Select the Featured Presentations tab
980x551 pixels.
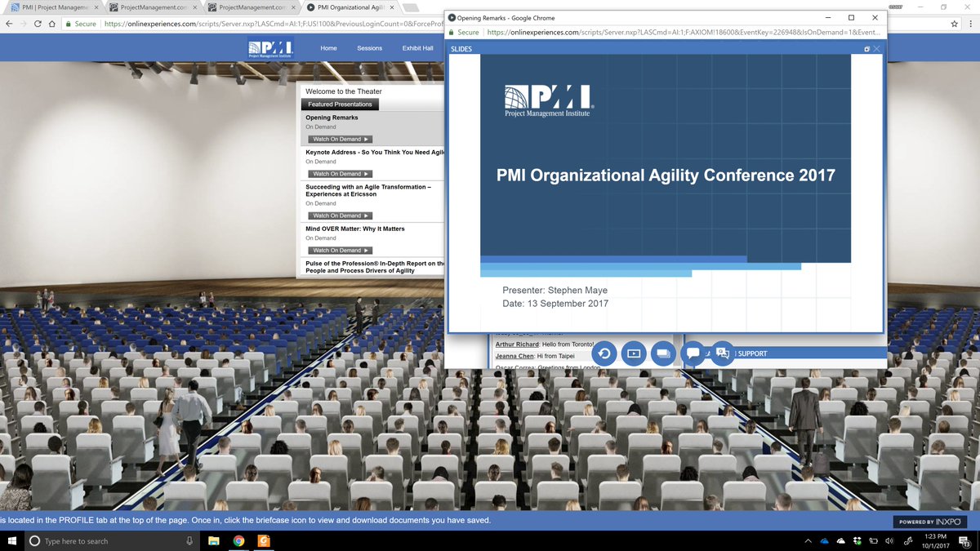coord(340,104)
